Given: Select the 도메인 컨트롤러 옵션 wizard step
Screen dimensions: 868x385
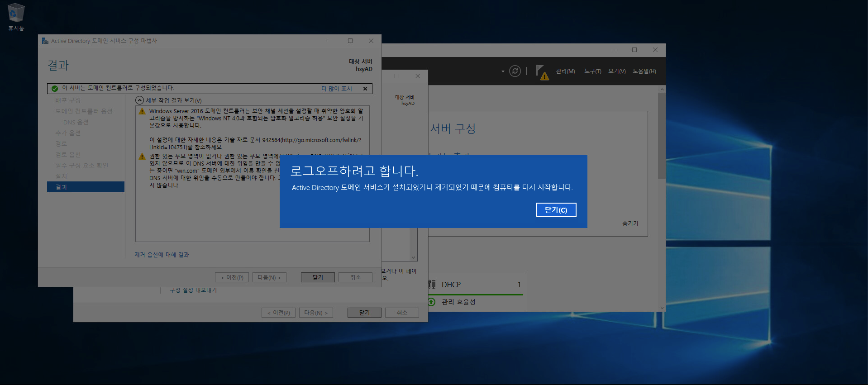Looking at the screenshot, I should pyautogui.click(x=84, y=111).
